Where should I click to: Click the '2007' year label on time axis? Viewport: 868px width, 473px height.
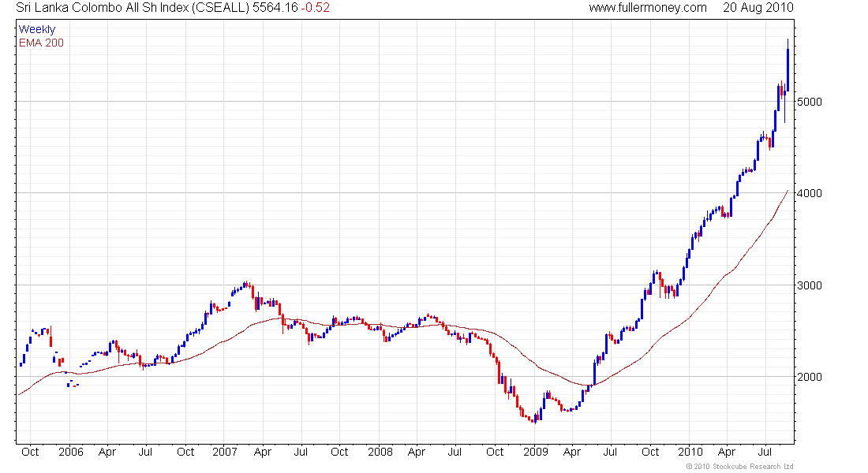click(225, 452)
